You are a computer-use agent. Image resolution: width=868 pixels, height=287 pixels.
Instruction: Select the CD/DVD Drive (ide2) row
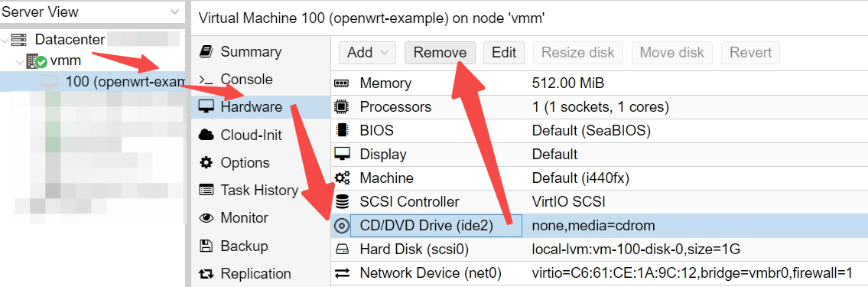(600, 226)
